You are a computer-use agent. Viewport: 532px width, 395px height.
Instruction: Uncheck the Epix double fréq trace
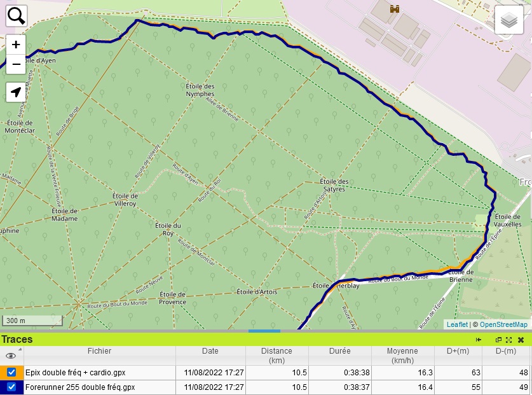[x=11, y=372]
